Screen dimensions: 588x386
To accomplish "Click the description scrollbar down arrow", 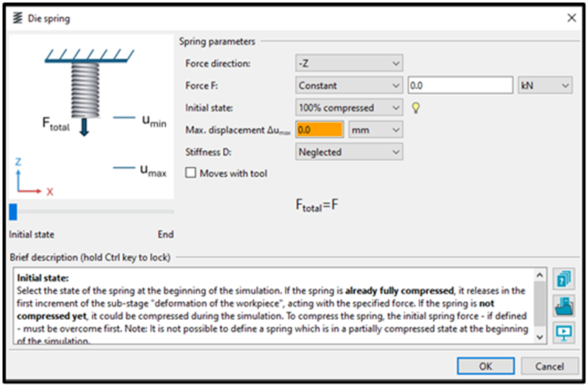I will 539,337.
